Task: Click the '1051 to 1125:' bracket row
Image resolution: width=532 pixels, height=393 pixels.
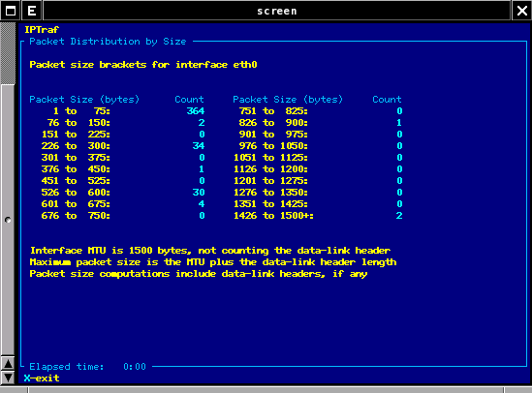Action: coord(270,157)
